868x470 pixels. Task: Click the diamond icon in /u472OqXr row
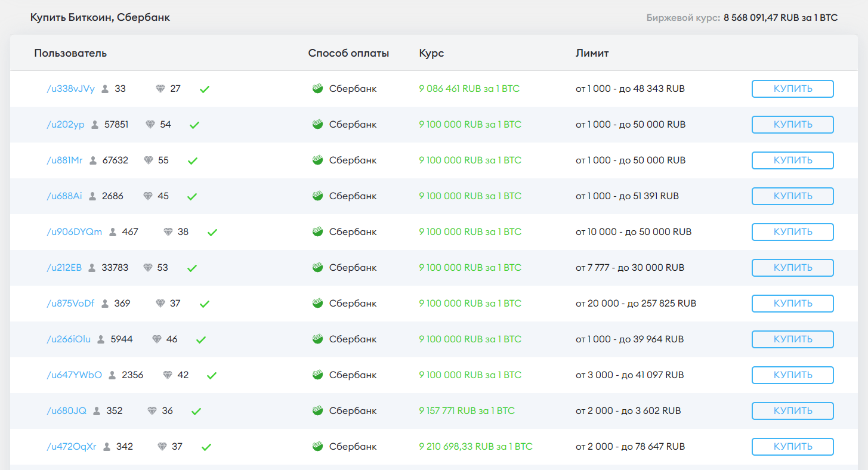point(162,447)
